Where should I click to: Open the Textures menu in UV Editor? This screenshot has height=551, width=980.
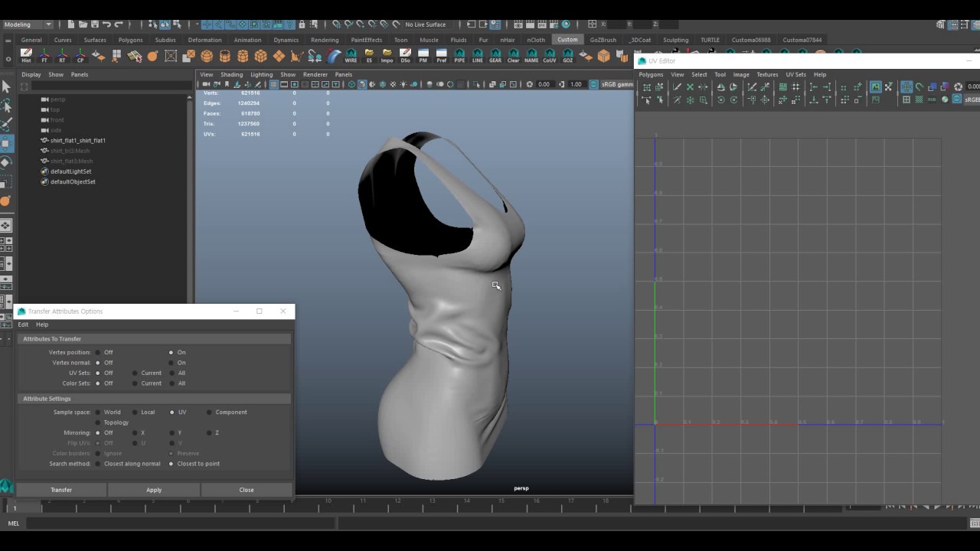767,74
